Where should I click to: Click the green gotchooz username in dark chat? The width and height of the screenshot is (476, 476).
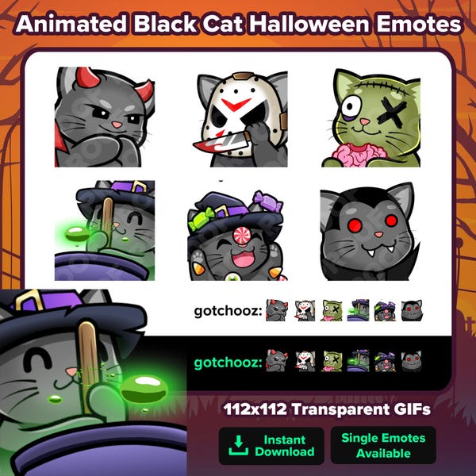(x=228, y=363)
